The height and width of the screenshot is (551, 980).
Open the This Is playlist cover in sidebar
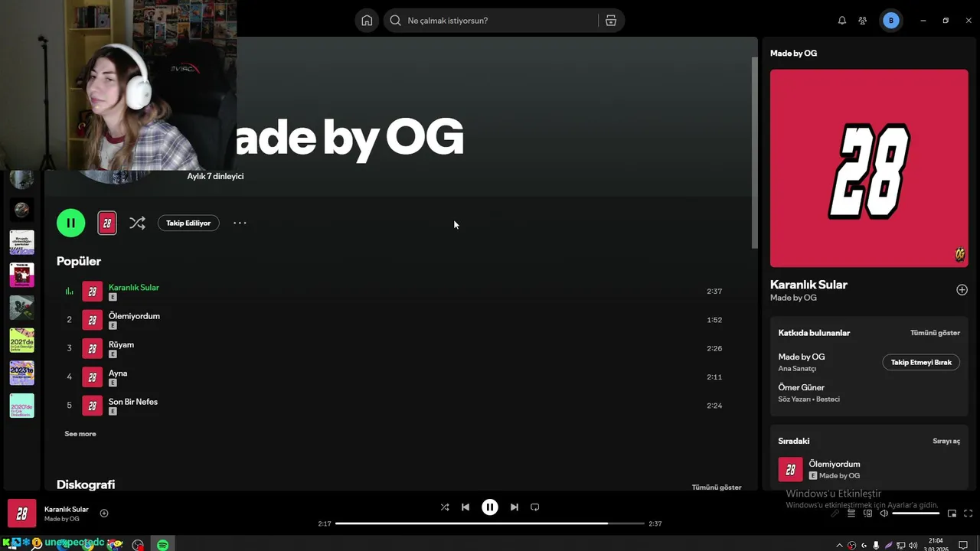(21, 275)
